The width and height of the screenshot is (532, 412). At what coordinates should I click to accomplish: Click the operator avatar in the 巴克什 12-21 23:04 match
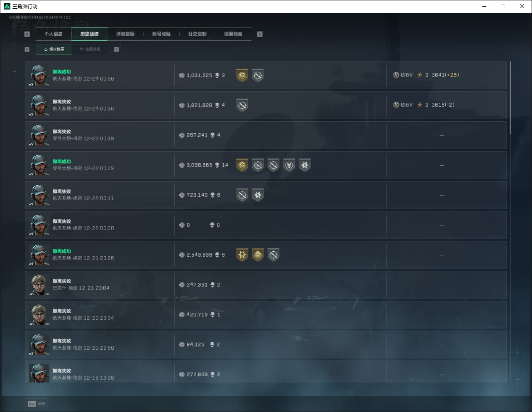[x=39, y=285]
